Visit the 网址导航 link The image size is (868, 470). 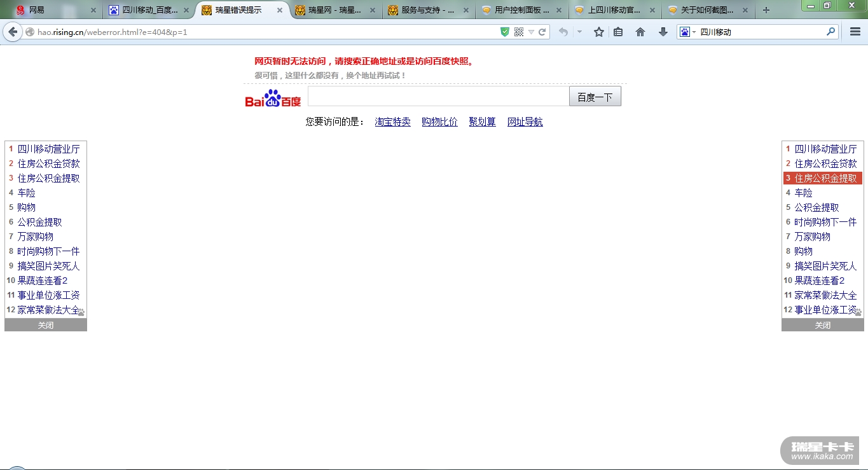[525, 121]
